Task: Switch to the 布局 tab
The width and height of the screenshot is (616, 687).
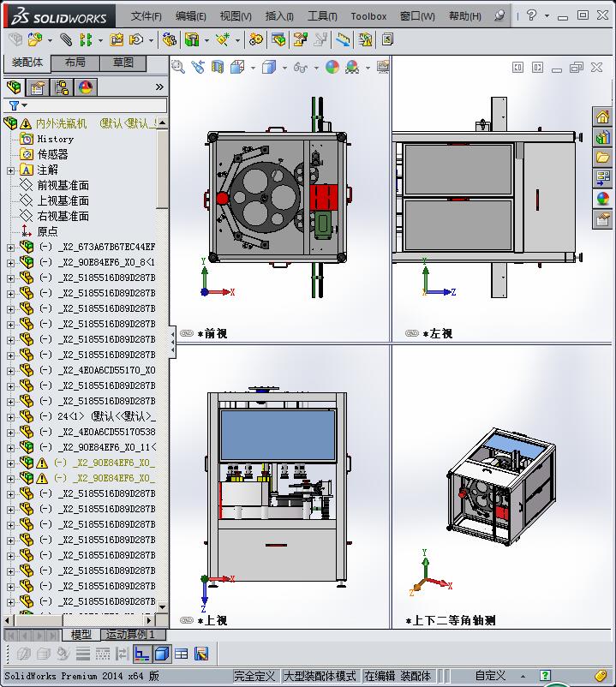Action: [75, 63]
